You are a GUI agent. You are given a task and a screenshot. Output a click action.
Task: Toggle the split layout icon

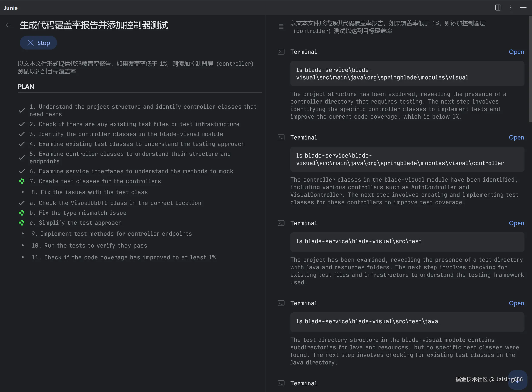[498, 8]
